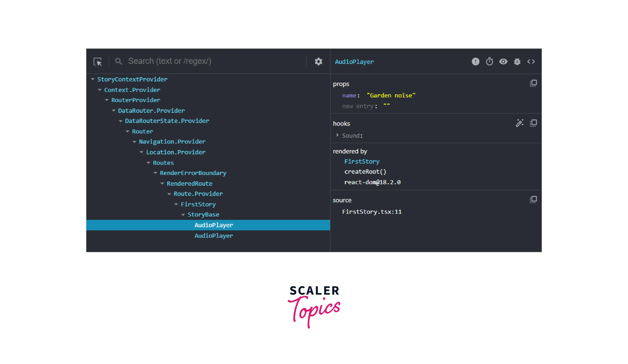Collapse the Router node arrow
Viewport: 628px width, 364px height.
pos(127,131)
